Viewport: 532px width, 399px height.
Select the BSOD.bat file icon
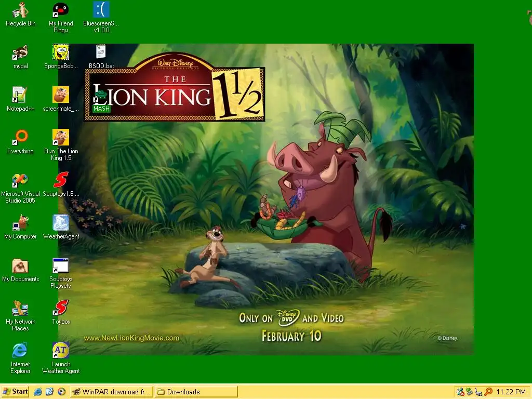101,57
